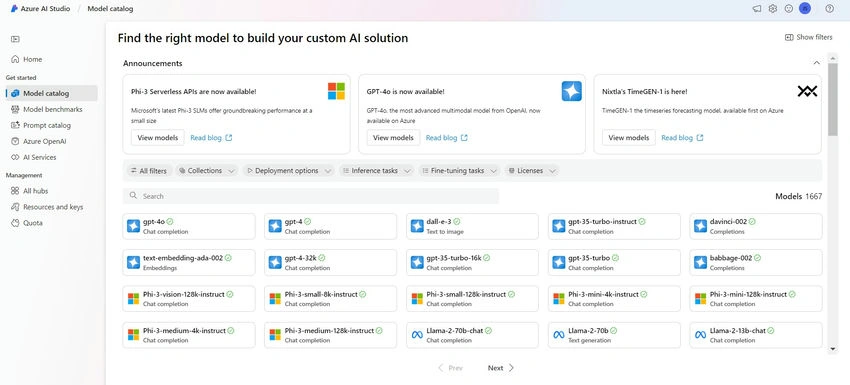Click the Azure AI Studio logo icon
The width and height of the screenshot is (850, 385).
(15, 9)
